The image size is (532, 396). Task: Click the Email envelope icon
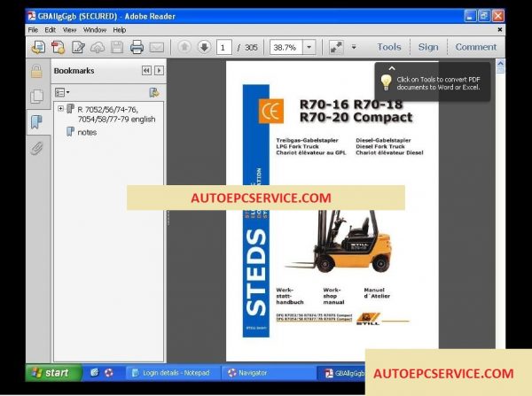[x=157, y=47]
